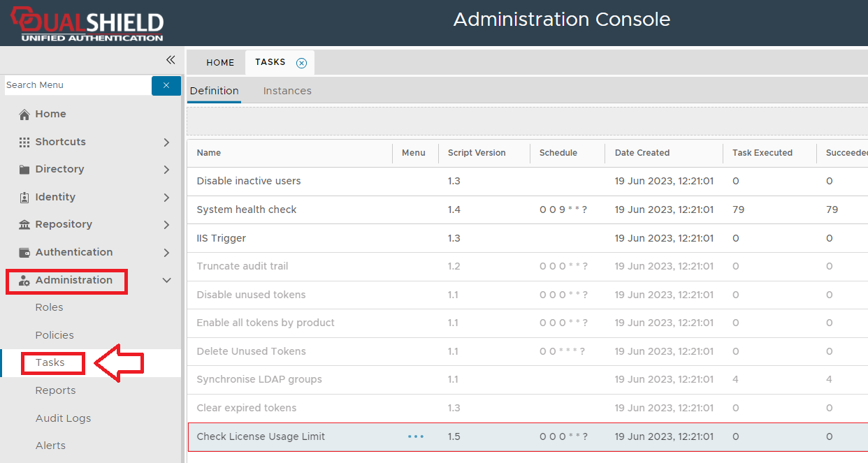Select the System health check row

click(247, 210)
